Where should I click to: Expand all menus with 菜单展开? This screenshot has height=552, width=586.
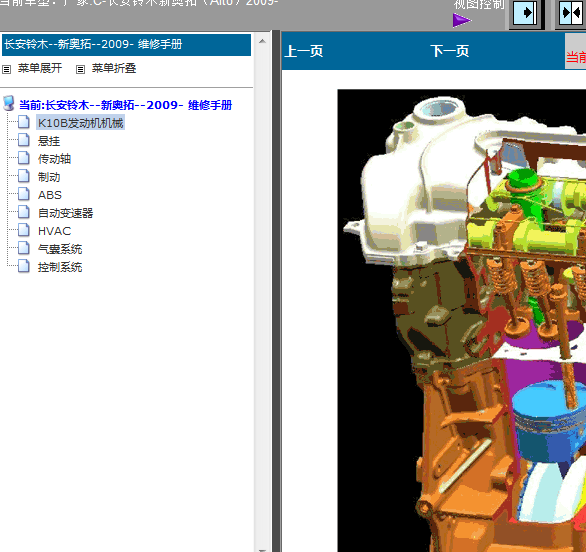(40, 68)
